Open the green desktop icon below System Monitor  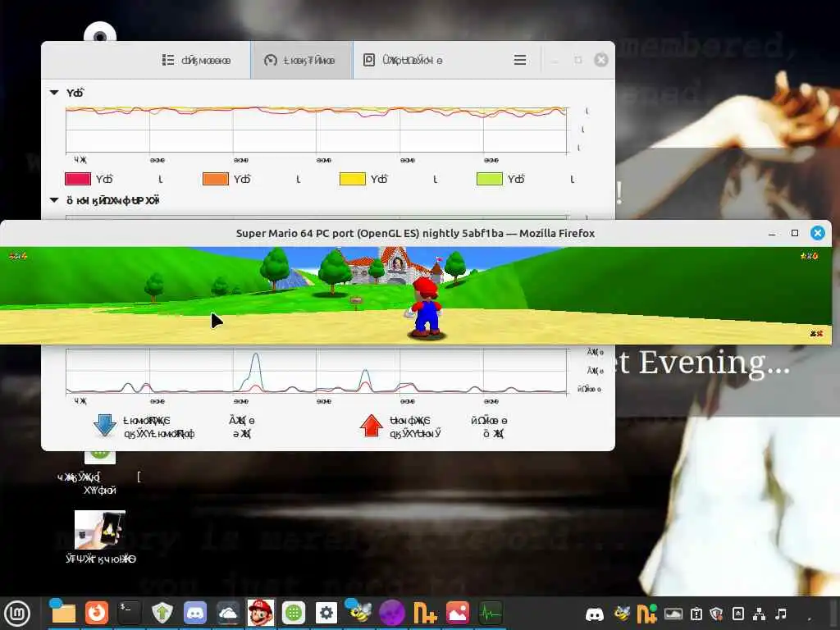pyautogui.click(x=100, y=457)
